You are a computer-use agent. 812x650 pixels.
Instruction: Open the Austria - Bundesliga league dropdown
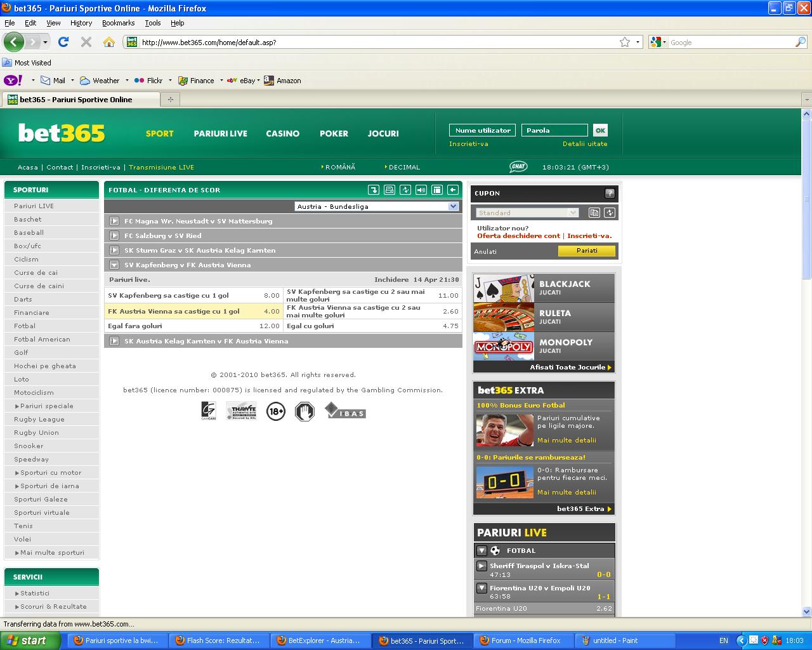click(377, 206)
